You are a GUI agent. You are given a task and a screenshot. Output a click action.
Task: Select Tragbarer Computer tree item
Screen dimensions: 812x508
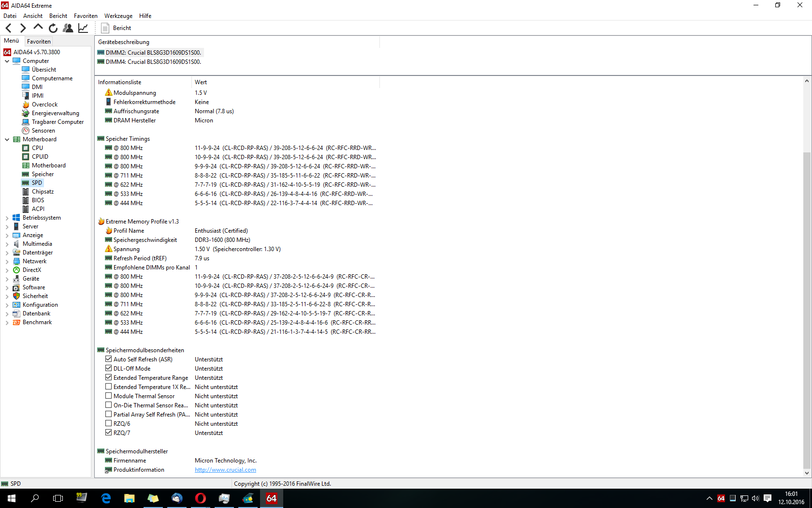click(58, 122)
